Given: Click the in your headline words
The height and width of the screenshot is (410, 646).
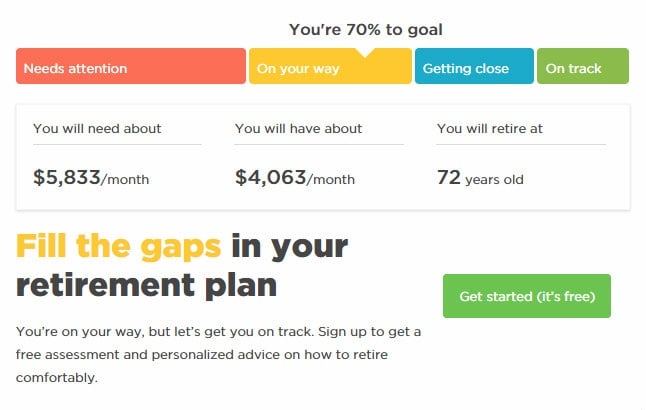Looking at the screenshot, I should (x=290, y=246).
